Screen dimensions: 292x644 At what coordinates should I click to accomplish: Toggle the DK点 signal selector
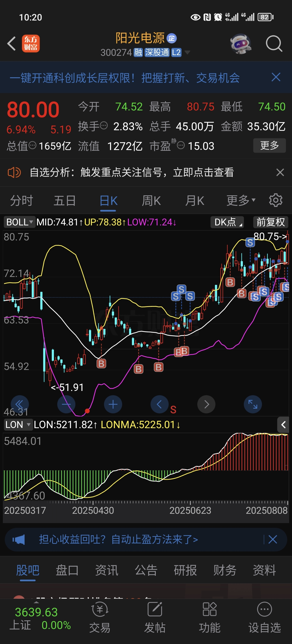[227, 222]
